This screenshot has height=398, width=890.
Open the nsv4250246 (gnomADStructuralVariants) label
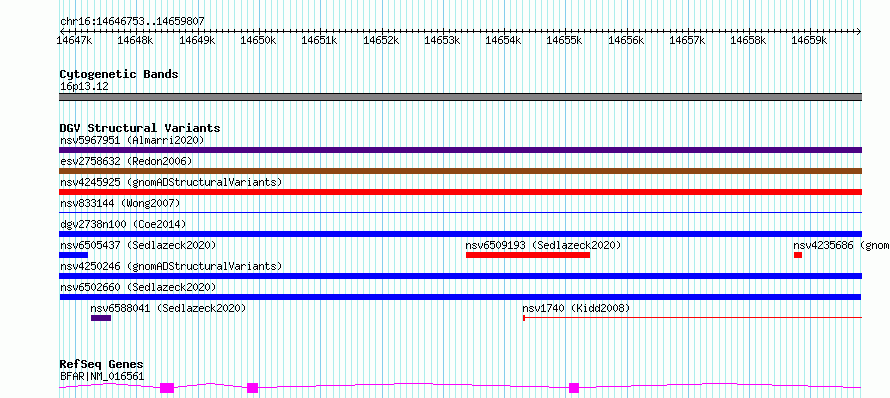171,266
